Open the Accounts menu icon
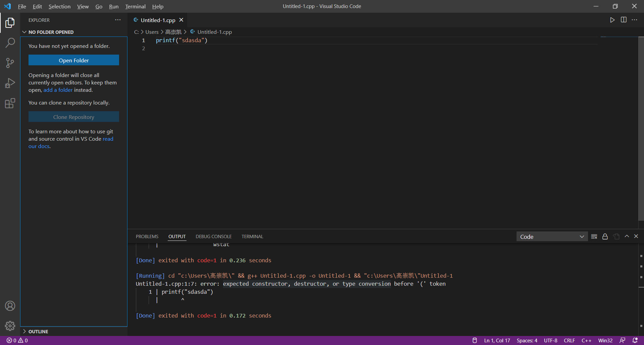 [x=10, y=306]
